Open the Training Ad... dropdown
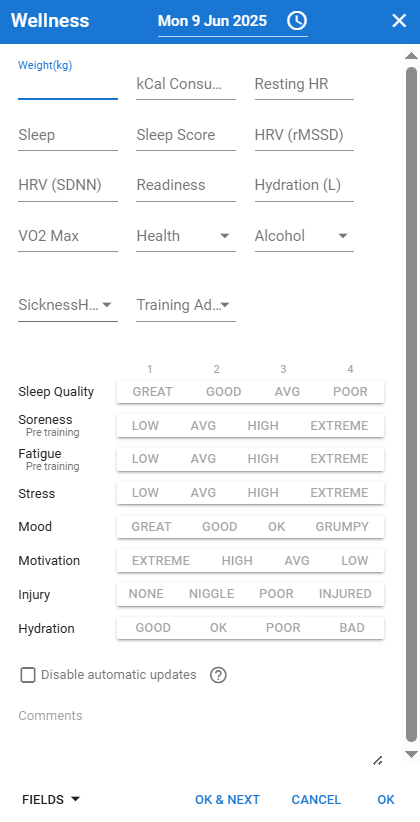This screenshot has height=822, width=420. [x=186, y=305]
